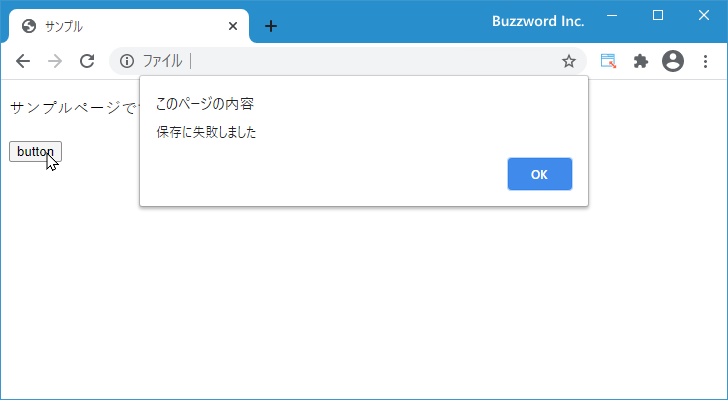The image size is (728, 400).
Task: Click the forward navigation arrow
Action: click(55, 61)
